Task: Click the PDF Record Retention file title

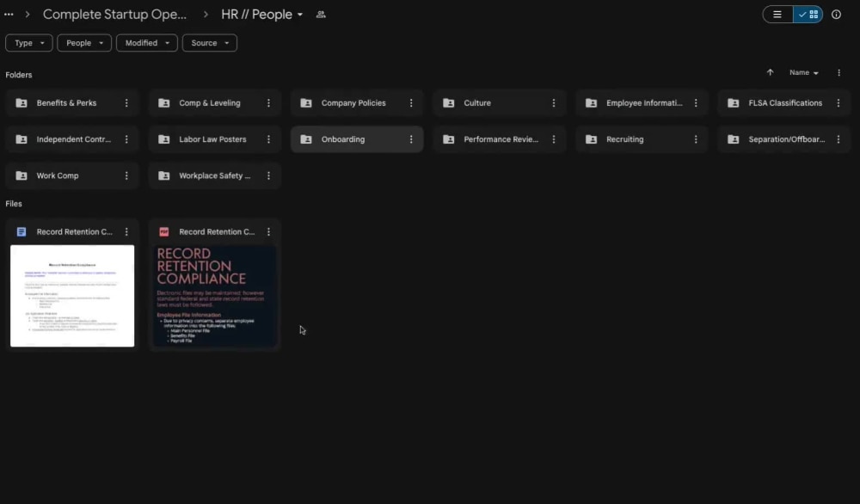Action: (x=217, y=232)
